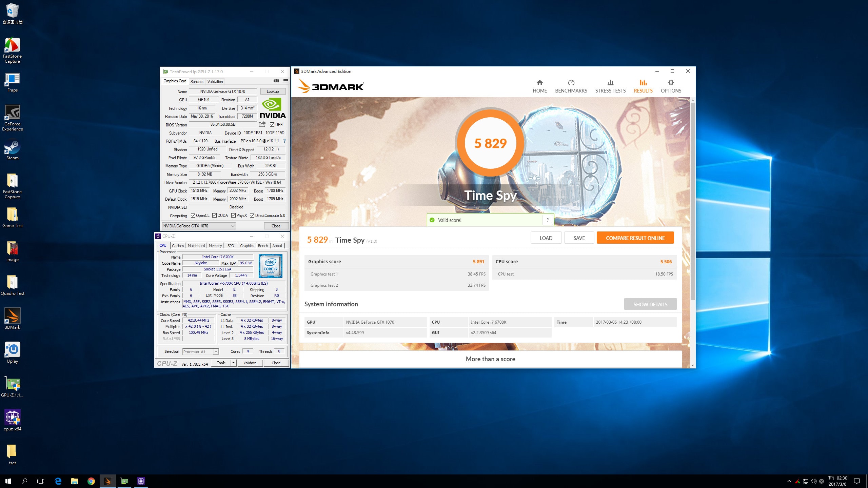Open the Mainboard tab in CPU-Z
Image resolution: width=868 pixels, height=488 pixels.
click(196, 246)
